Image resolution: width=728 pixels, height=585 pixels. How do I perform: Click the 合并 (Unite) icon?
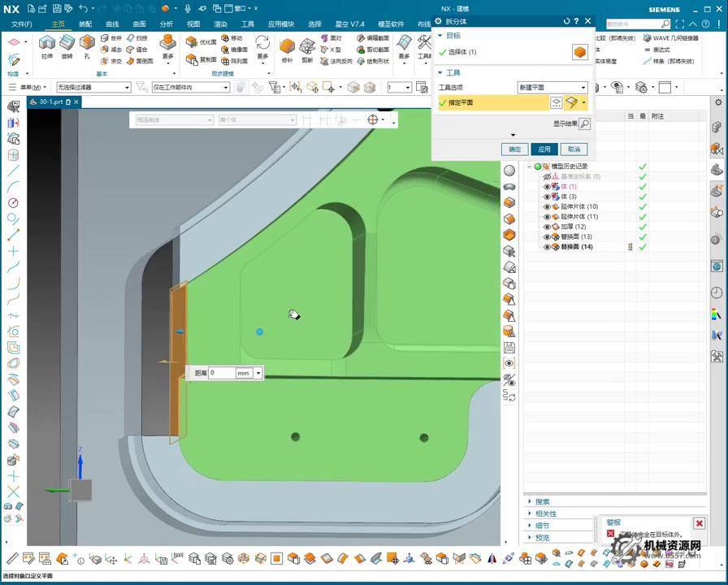coord(106,38)
